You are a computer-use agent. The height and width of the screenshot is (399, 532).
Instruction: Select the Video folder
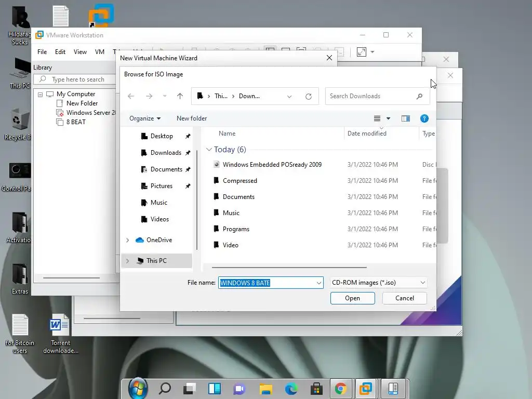click(x=230, y=245)
